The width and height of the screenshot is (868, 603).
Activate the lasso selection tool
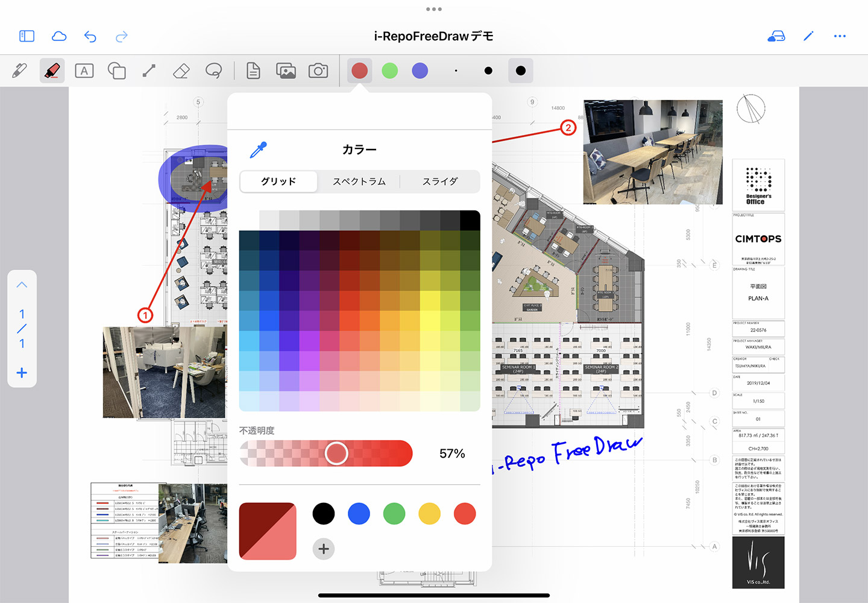(213, 71)
